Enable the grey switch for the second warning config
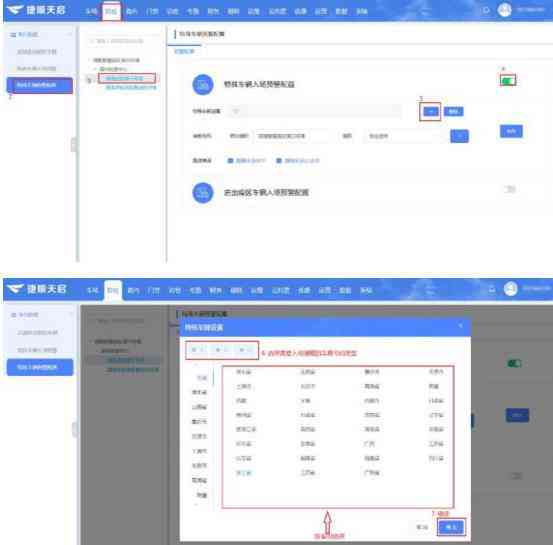Viewport: 553px width, 545px height. pyautogui.click(x=509, y=189)
